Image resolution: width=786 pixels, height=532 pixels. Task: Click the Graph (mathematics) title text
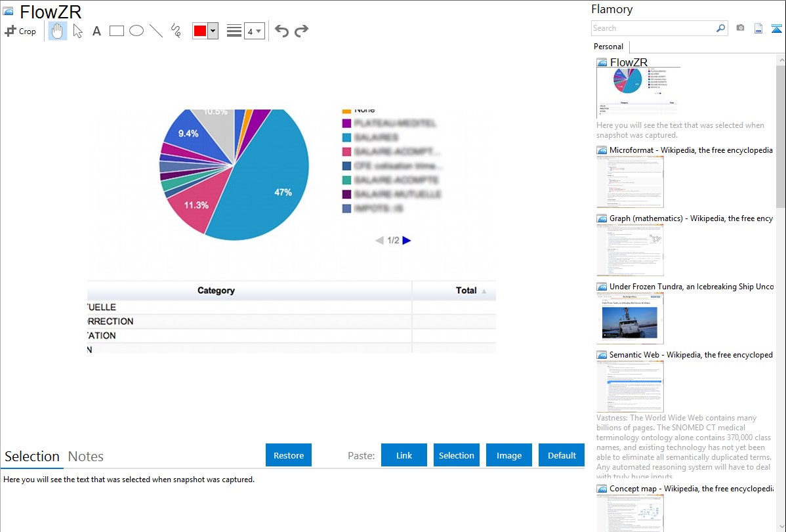click(691, 218)
